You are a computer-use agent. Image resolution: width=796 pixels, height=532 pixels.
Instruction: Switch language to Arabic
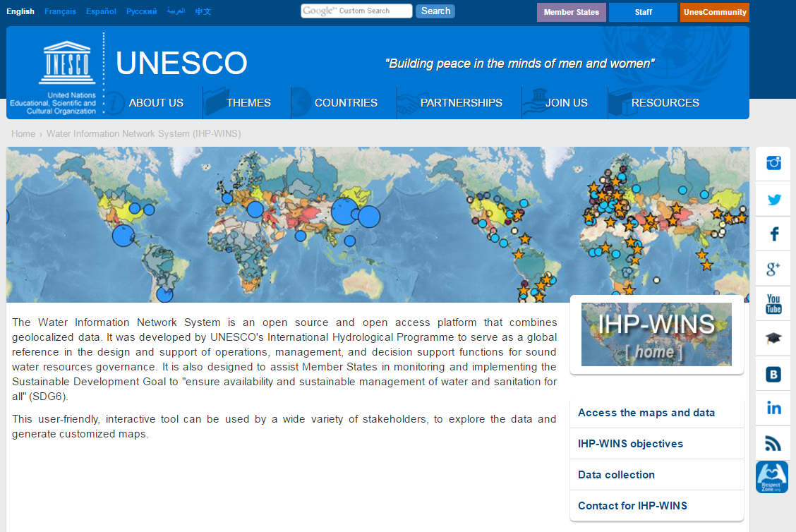coord(176,11)
